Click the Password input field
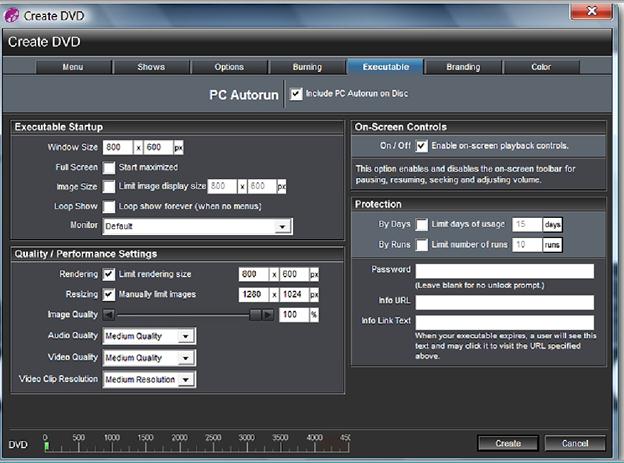Image resolution: width=624 pixels, height=463 pixels. [505, 271]
